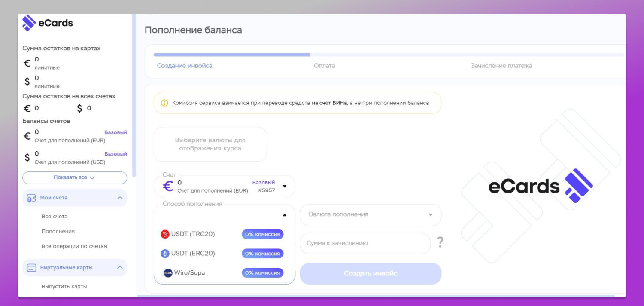Click the Пополнение баланса heading
The width and height of the screenshot is (644, 306).
click(193, 30)
